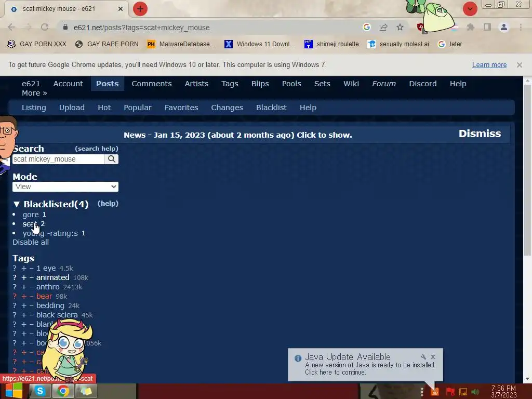Viewport: 532px width, 399px height.
Task: Open Java update options wrench icon
Action: point(423,357)
